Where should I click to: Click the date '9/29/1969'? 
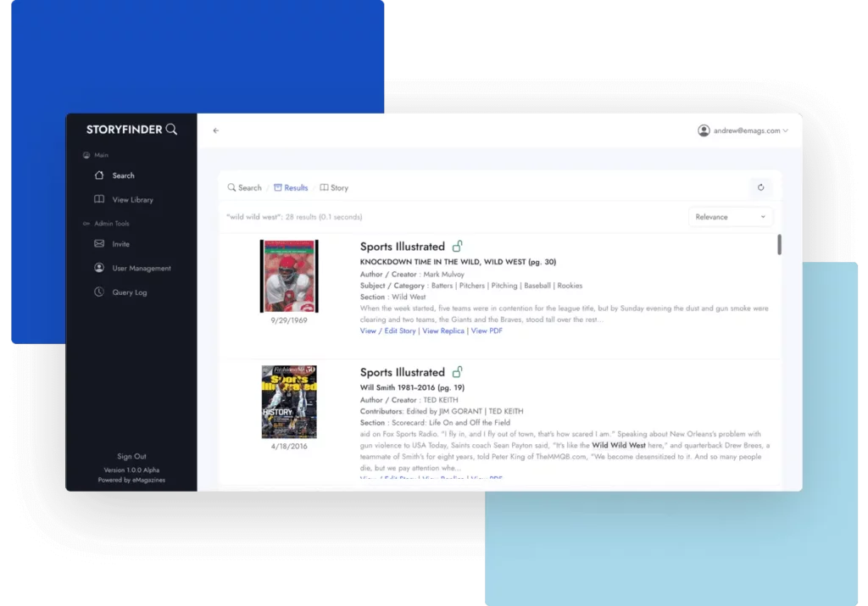289,320
